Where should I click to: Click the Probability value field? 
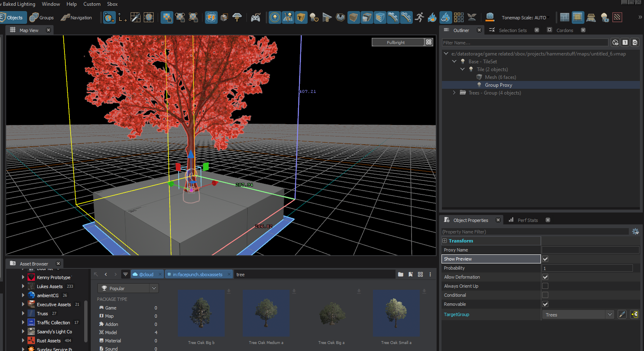pos(587,268)
